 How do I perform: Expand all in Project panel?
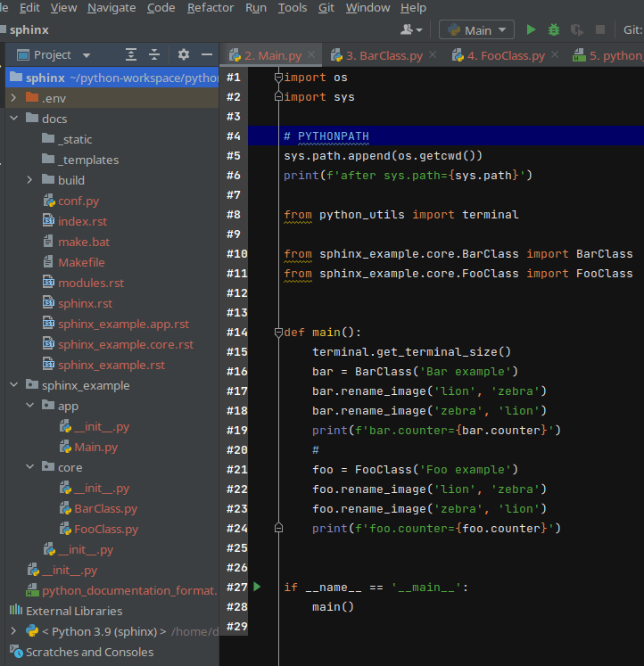[x=131, y=54]
